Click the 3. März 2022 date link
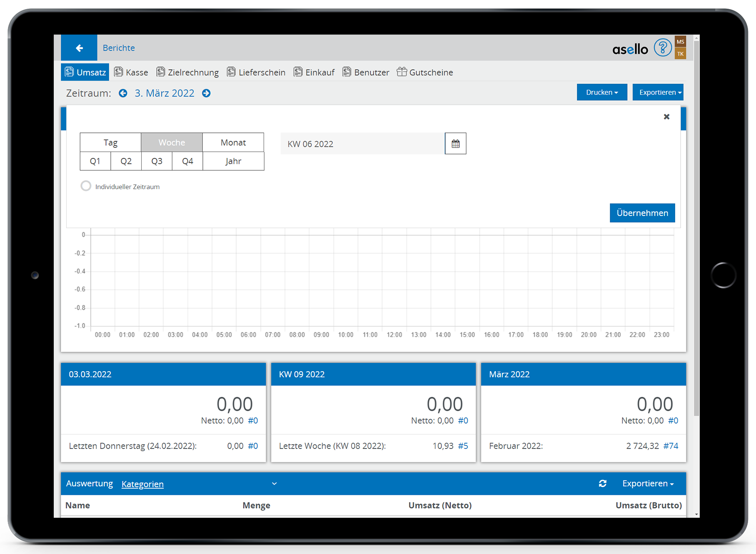 164,93
